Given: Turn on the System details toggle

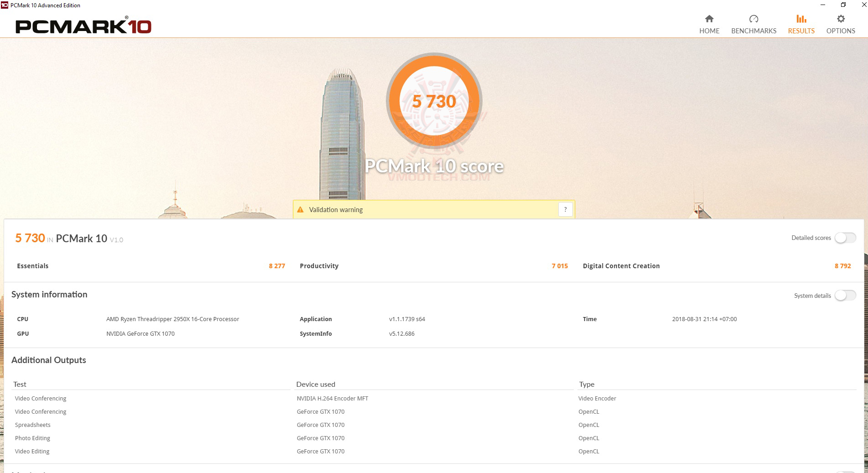Looking at the screenshot, I should (x=845, y=296).
